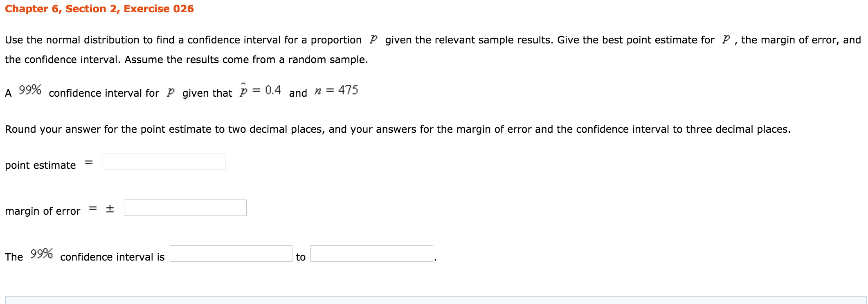Click the point estimate input box
This screenshot has width=868, height=304.
(164, 162)
